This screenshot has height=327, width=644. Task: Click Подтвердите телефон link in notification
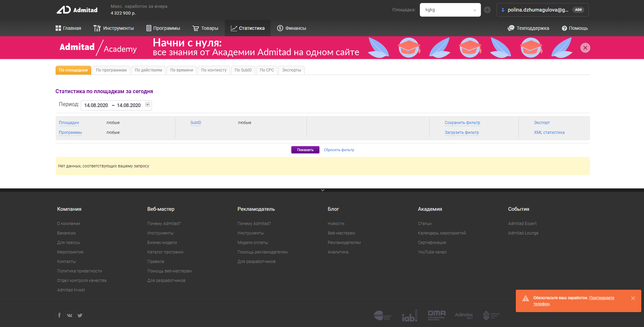click(x=602, y=298)
